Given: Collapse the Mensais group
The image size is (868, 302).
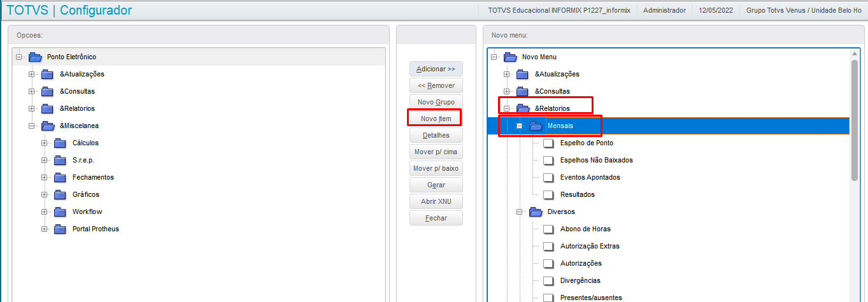Looking at the screenshot, I should pos(520,126).
